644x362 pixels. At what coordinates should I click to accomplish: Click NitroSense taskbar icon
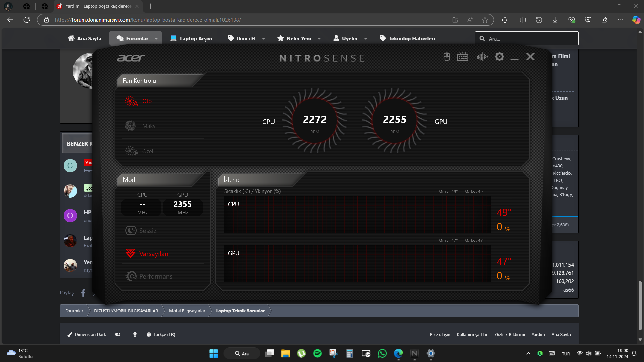(x=415, y=353)
